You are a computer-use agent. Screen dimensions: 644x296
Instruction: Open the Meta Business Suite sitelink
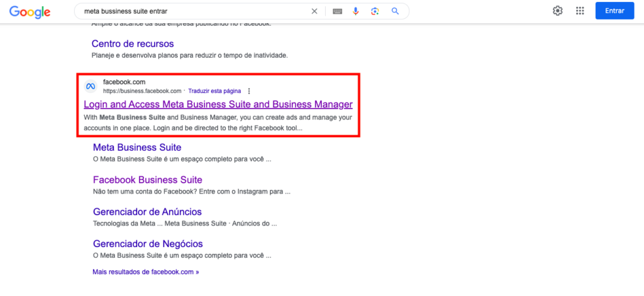137,148
